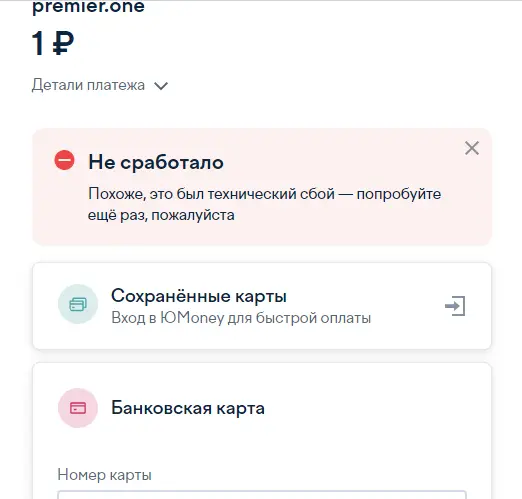The width and height of the screenshot is (522, 499).
Task: Click the red error icon in banner
Action: tap(64, 160)
